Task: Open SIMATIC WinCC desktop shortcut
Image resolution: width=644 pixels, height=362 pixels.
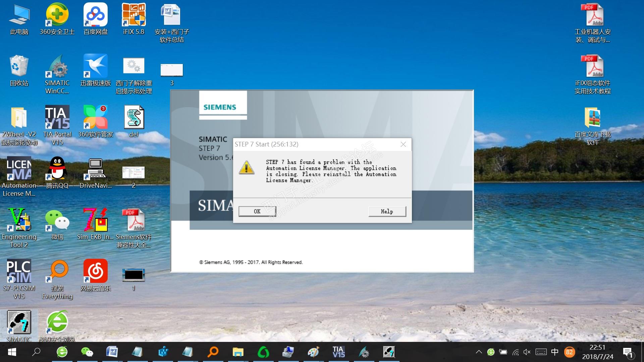Action: (57, 67)
